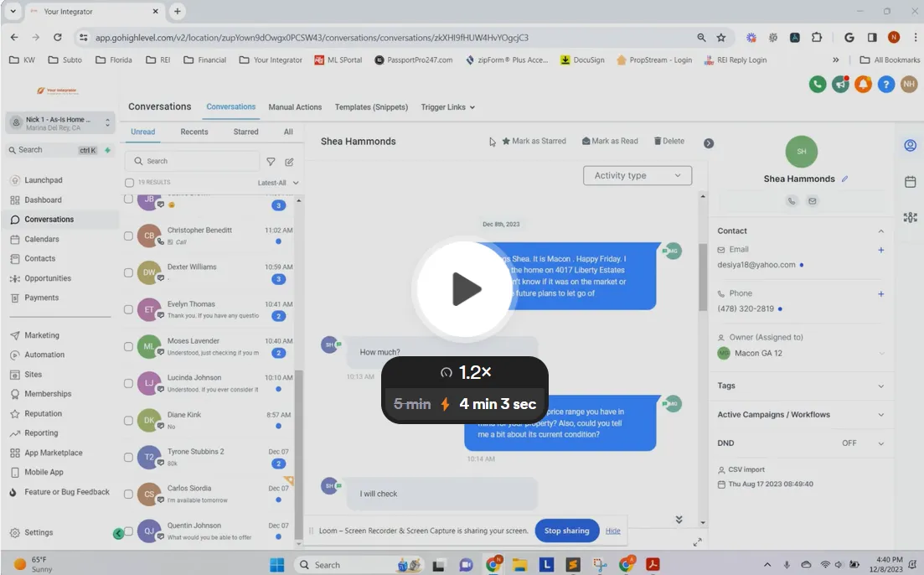Click the Chrome bookmark star icon

click(720, 38)
